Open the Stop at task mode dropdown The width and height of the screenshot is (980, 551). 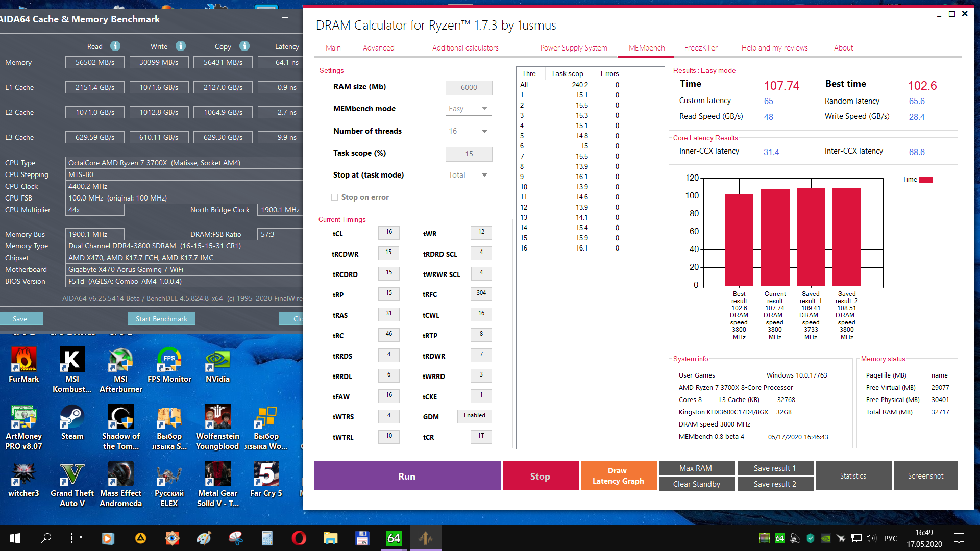coord(469,175)
